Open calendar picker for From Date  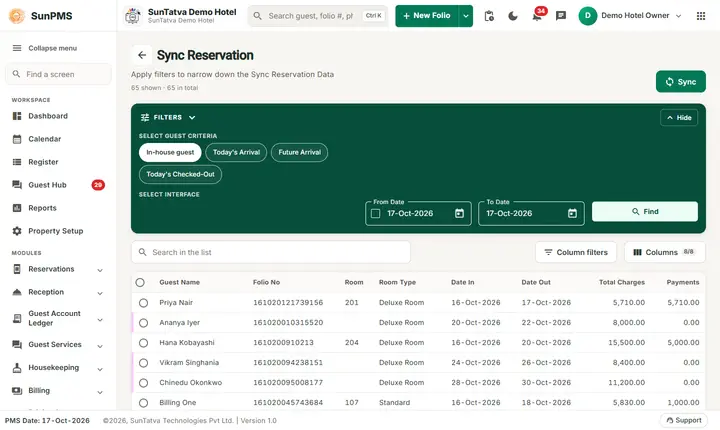point(459,213)
